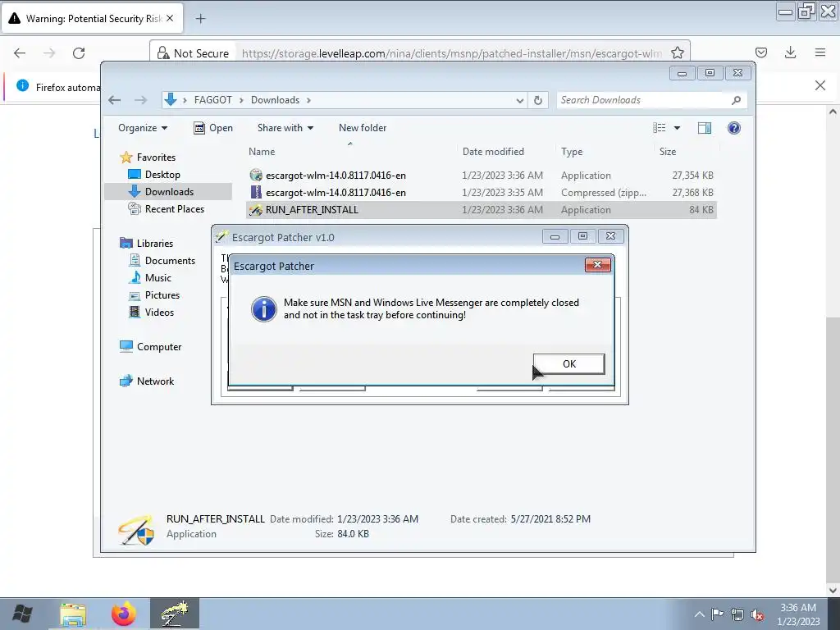Sort files by Date modified column

(507, 152)
